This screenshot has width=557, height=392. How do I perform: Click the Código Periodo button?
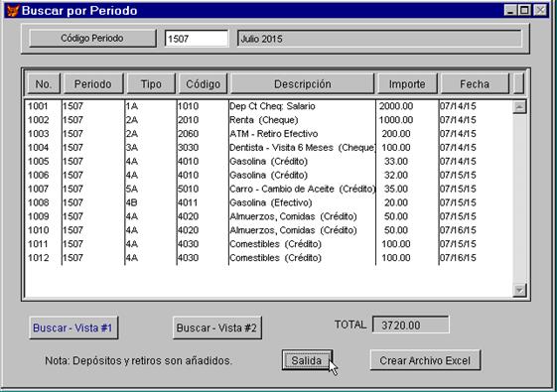point(92,38)
